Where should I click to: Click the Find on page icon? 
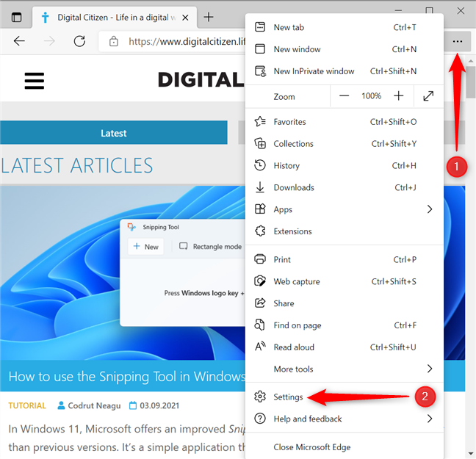click(x=259, y=325)
